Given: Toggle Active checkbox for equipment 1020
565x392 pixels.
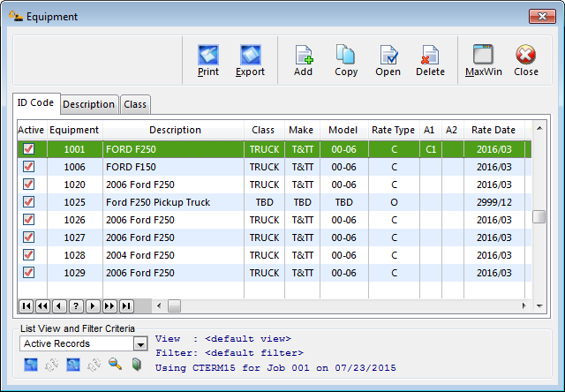Looking at the screenshot, I should (29, 185).
